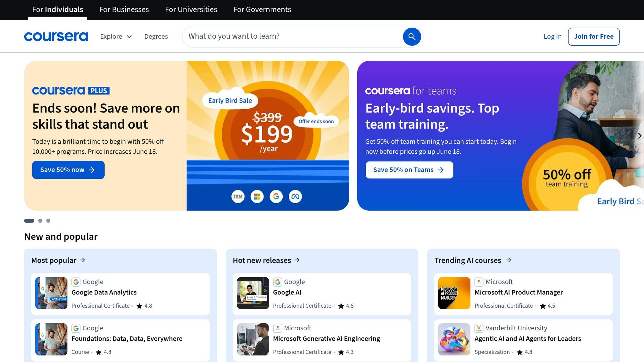
Task: Click the Early Bird Sale cloud label
Action: click(x=230, y=100)
